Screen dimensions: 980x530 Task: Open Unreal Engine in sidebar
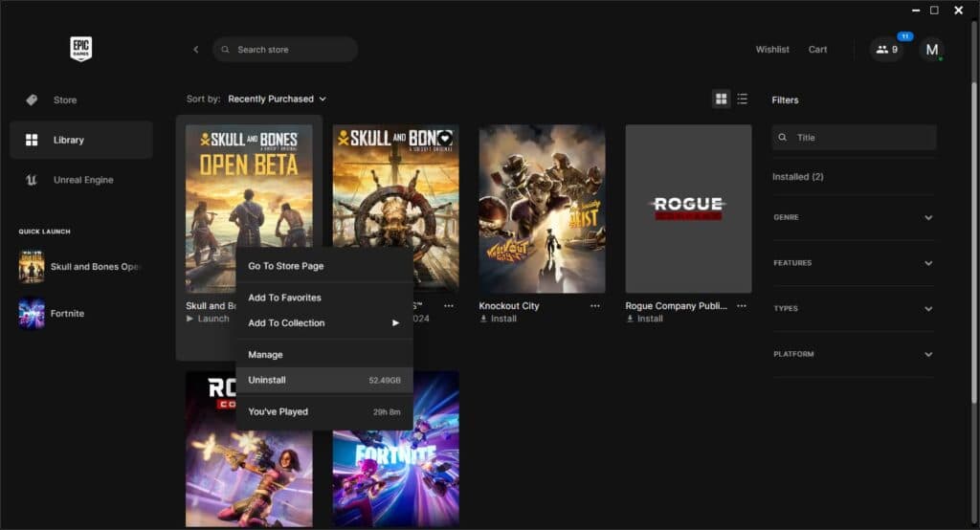click(82, 180)
